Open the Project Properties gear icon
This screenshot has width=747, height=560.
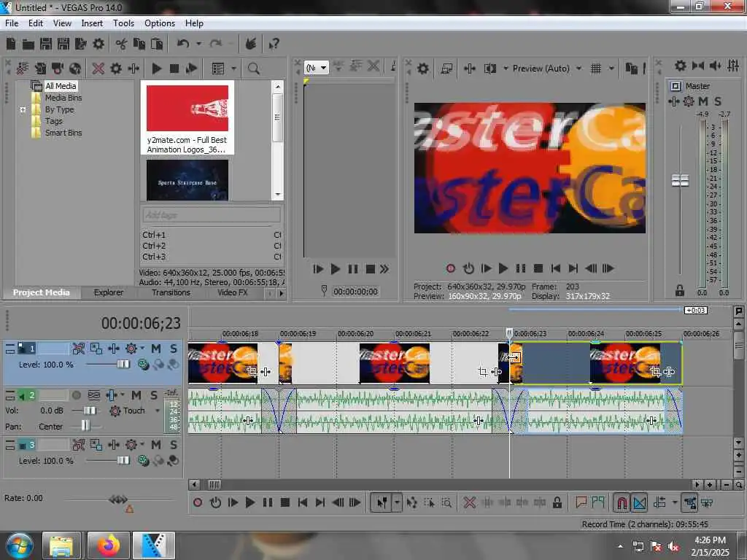click(98, 44)
